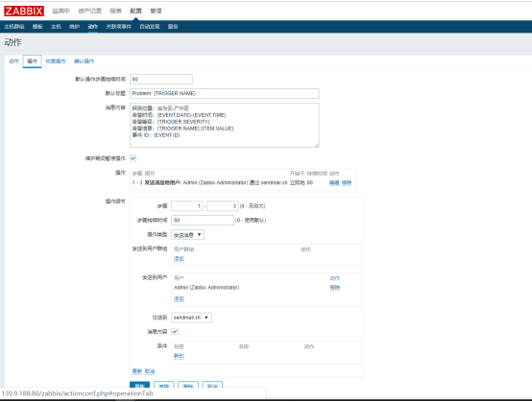Open the 配置 main menu
532x402 pixels.
pyautogui.click(x=135, y=11)
